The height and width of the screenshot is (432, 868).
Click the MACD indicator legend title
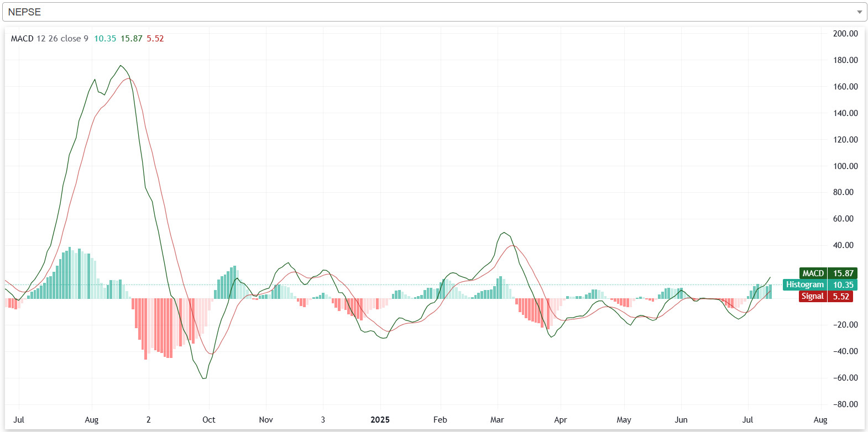click(x=22, y=39)
